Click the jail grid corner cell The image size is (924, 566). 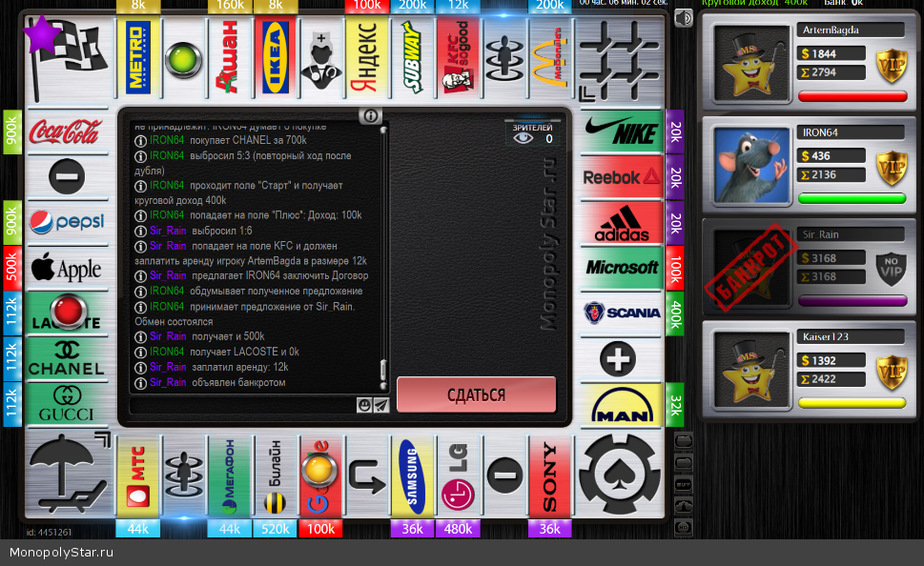pyautogui.click(x=620, y=59)
